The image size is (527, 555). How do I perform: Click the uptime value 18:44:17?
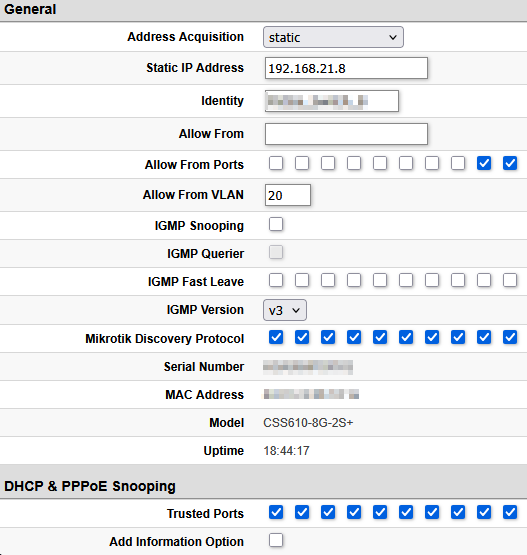286,451
